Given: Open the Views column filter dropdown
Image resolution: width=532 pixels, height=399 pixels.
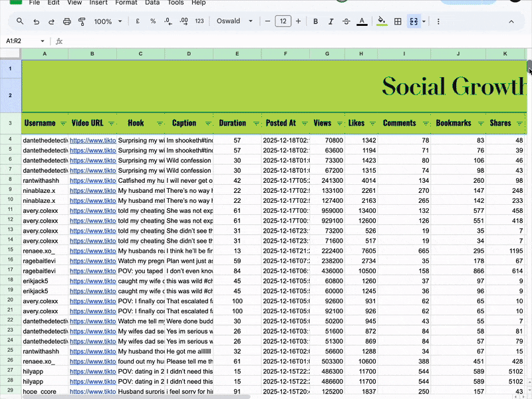Looking at the screenshot, I should (338, 124).
